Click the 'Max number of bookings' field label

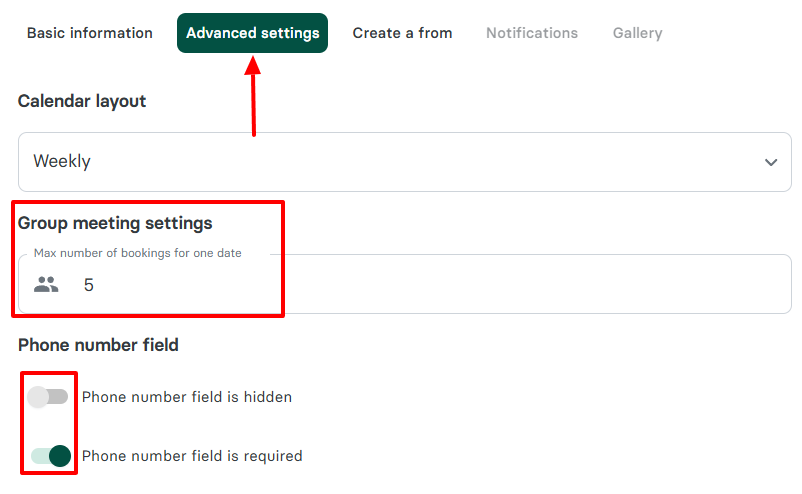(137, 253)
